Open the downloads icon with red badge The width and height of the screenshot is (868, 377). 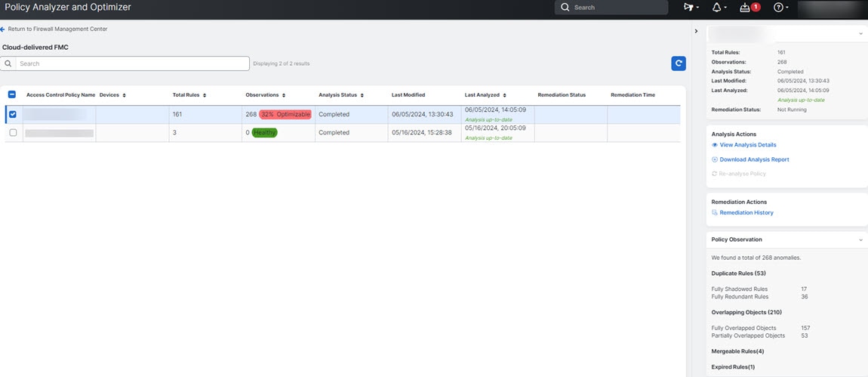(749, 8)
